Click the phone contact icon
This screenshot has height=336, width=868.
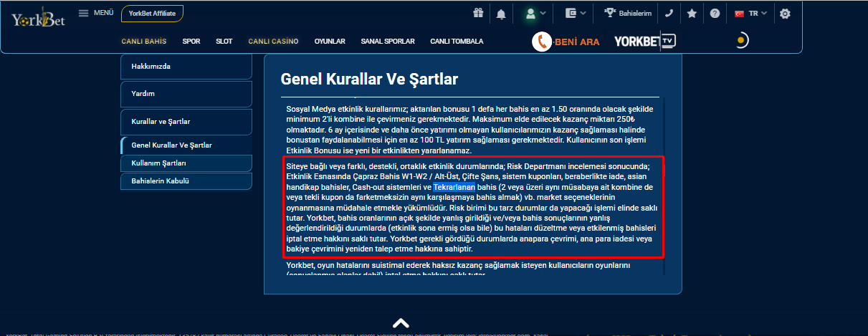click(x=669, y=13)
